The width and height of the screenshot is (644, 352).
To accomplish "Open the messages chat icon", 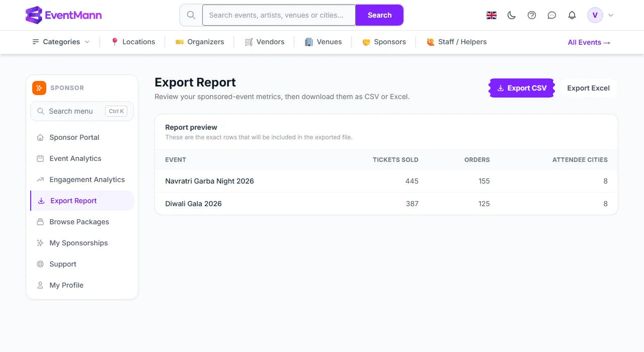I will (x=552, y=15).
